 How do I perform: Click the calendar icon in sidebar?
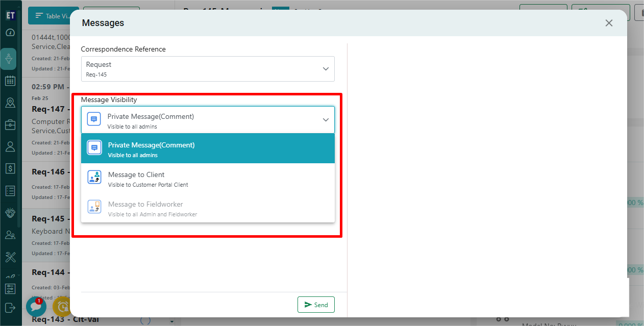[x=10, y=81]
